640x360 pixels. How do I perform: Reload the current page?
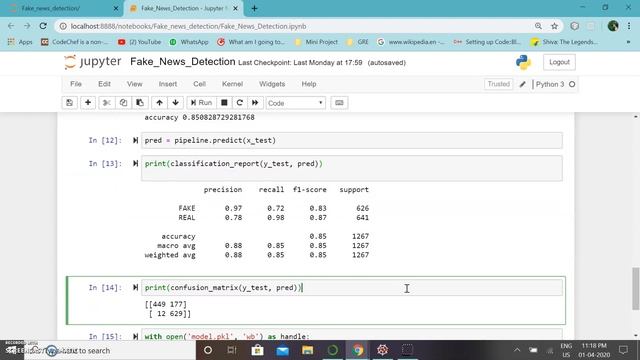pyautogui.click(x=43, y=26)
